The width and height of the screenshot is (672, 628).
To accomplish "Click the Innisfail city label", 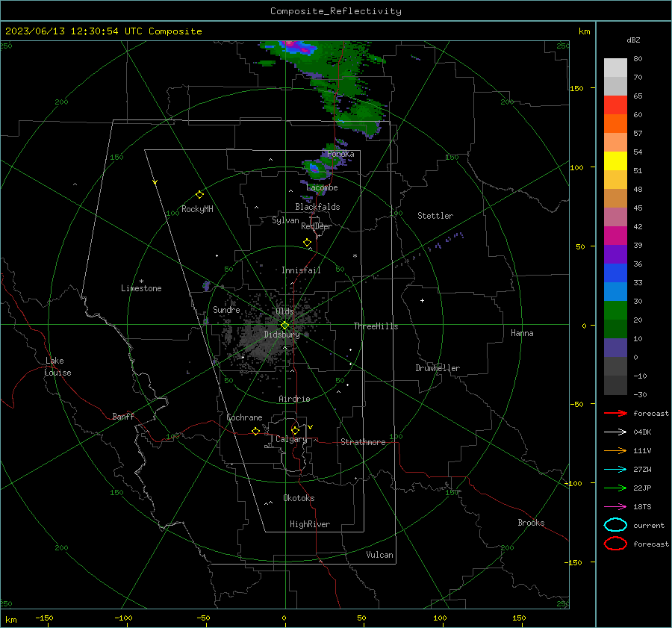I will (301, 270).
